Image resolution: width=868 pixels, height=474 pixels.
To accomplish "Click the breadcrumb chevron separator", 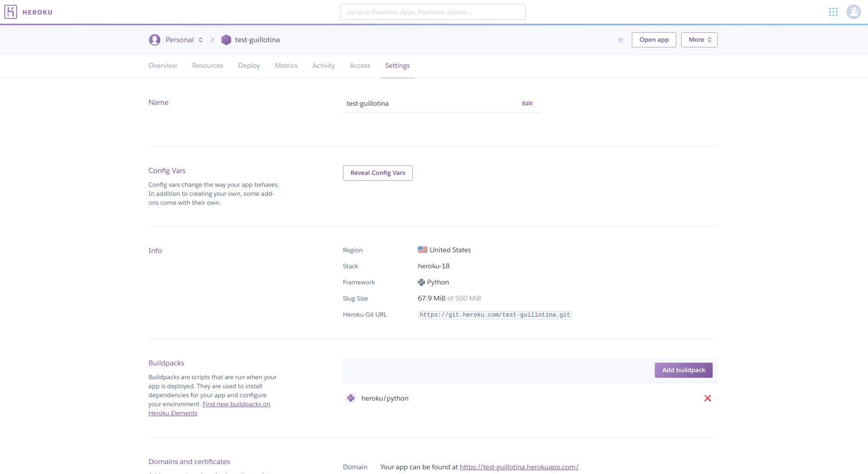I will point(212,40).
